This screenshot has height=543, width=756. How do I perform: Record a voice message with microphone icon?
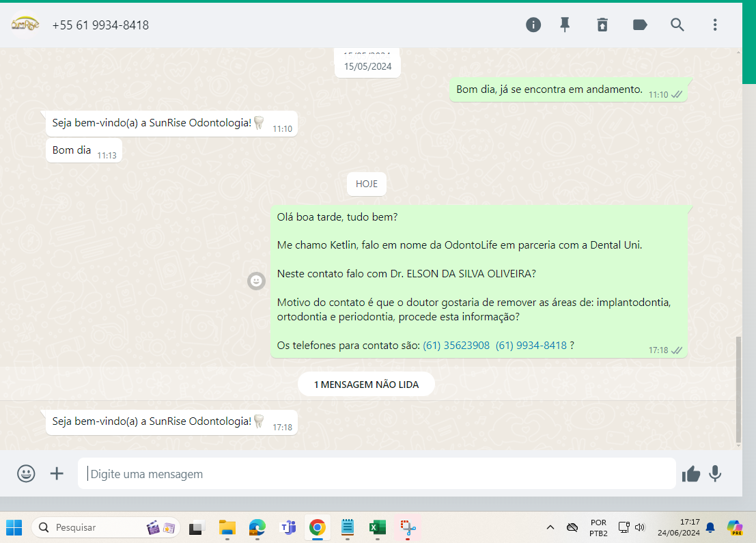click(715, 473)
